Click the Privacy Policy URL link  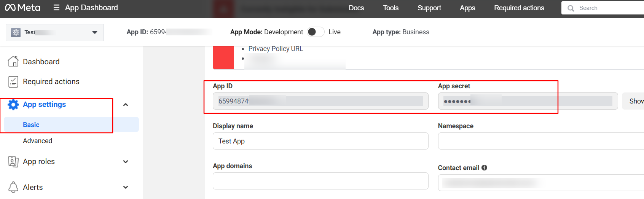click(276, 49)
